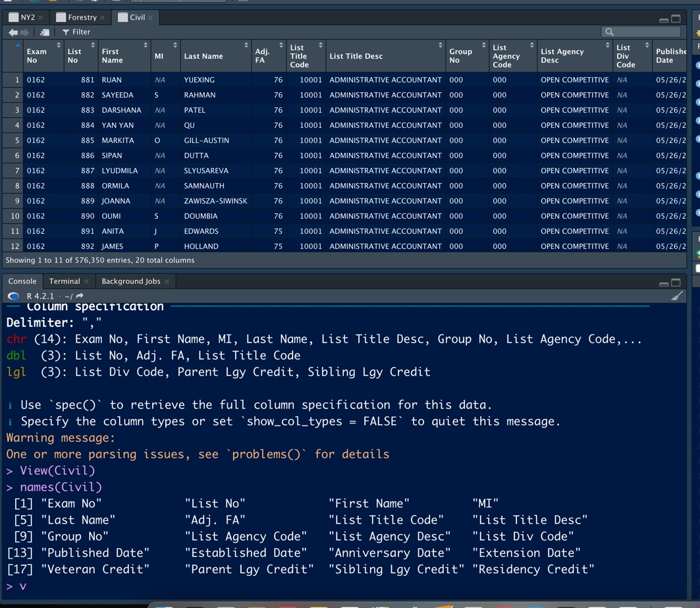This screenshot has height=608, width=700.
Task: Close the Forestry tab
Action: [102, 18]
